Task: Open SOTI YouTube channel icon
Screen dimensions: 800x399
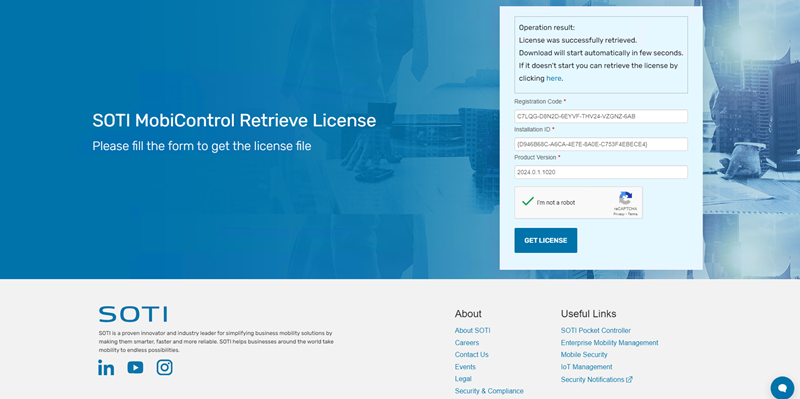Action: [135, 367]
